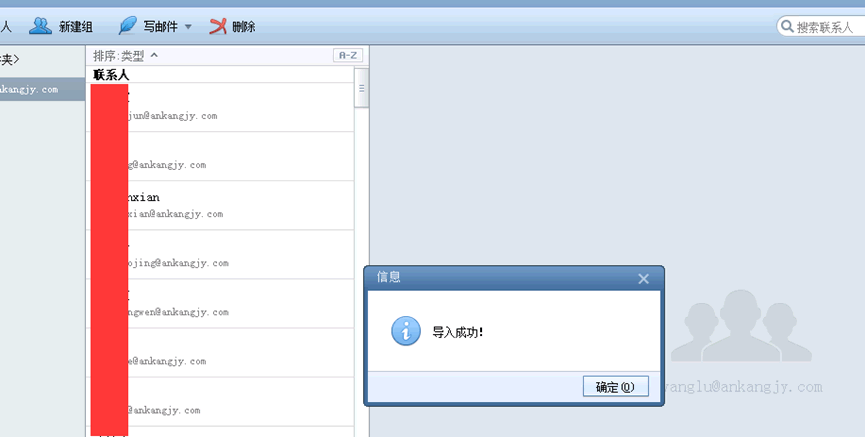Close the 信息 dialog with X
The width and height of the screenshot is (865, 437).
tap(644, 279)
